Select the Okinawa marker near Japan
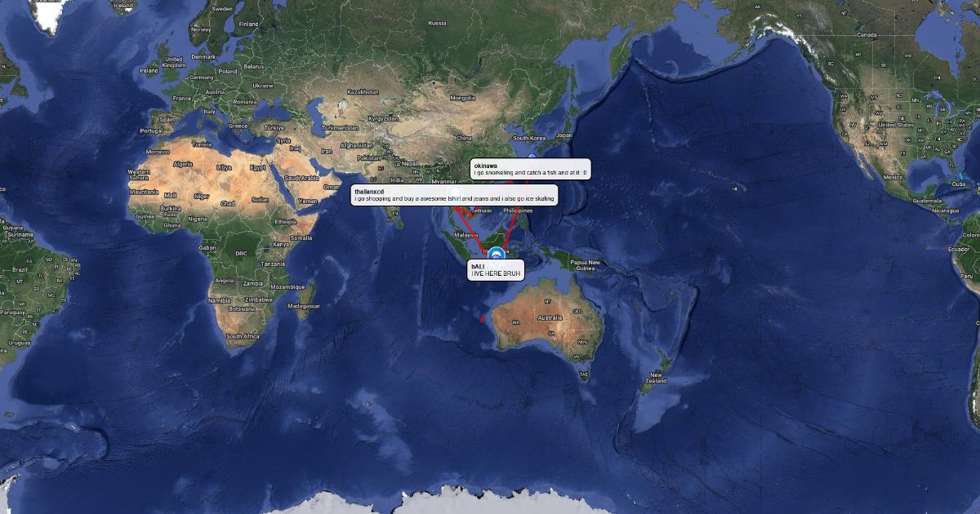 tap(532, 156)
